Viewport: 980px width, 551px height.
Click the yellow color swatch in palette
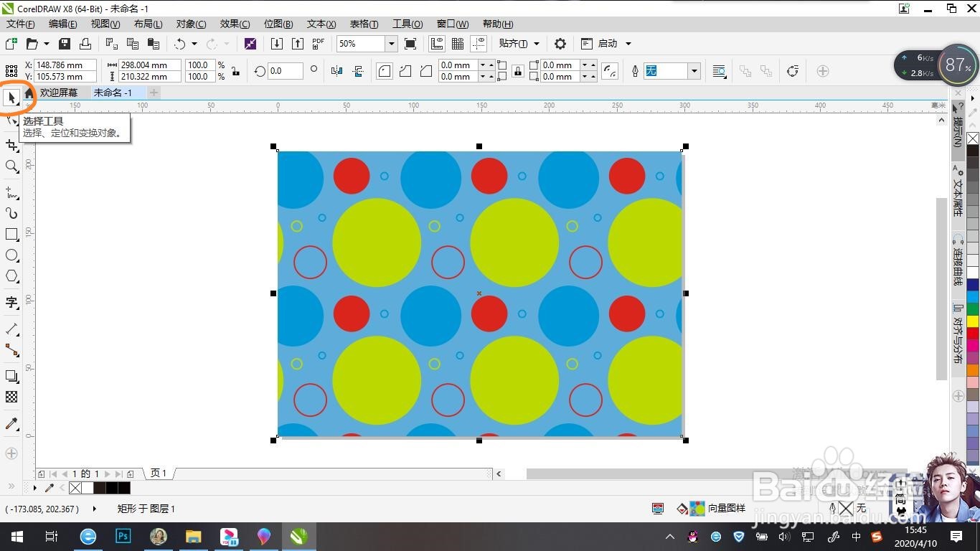click(973, 321)
